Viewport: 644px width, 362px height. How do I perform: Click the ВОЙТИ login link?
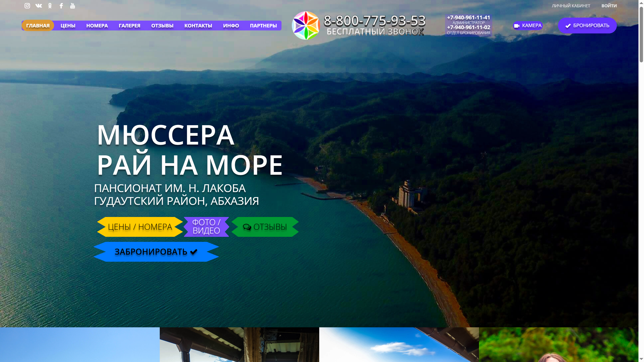pos(609,6)
